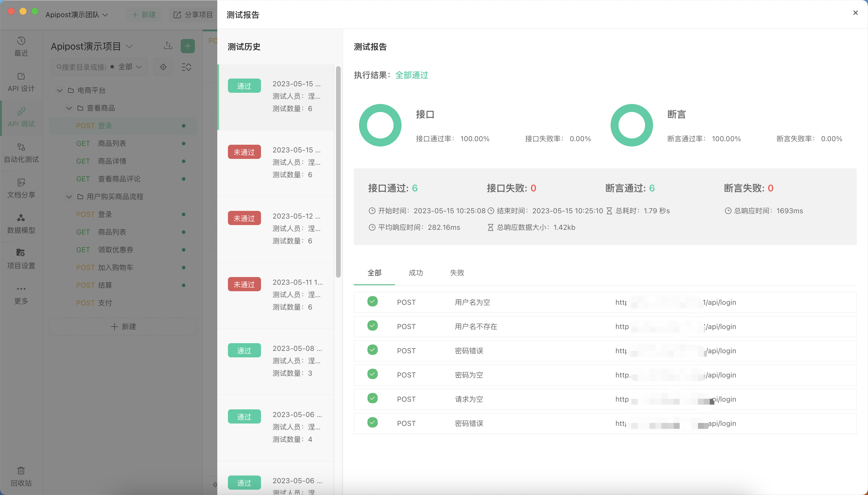Collapse the 用户购买商品流程 folder

coord(69,197)
